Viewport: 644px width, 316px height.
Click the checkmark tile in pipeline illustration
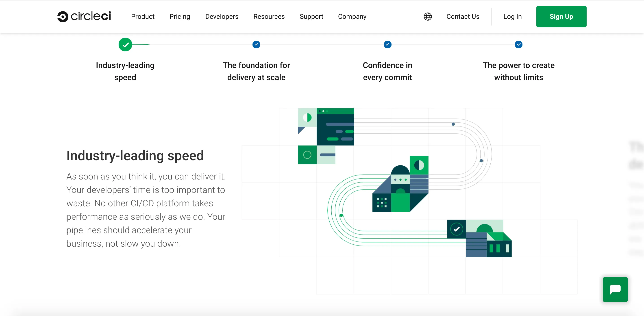click(x=456, y=229)
